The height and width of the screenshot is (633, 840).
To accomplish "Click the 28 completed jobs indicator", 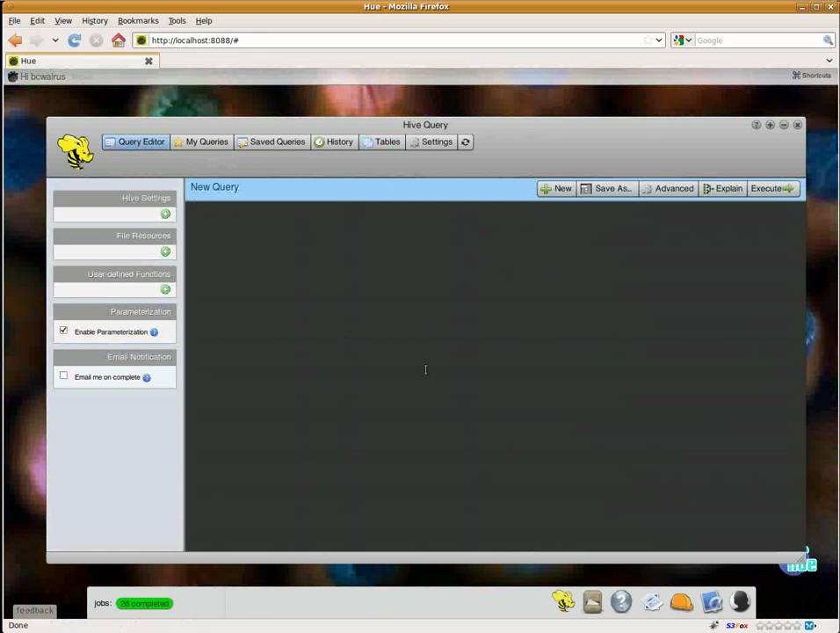I will pyautogui.click(x=144, y=603).
